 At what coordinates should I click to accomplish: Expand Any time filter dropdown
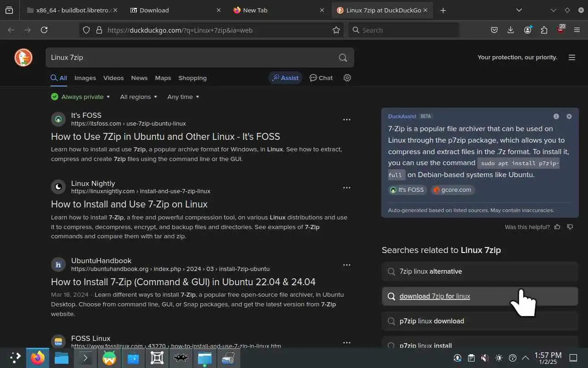pyautogui.click(x=183, y=97)
